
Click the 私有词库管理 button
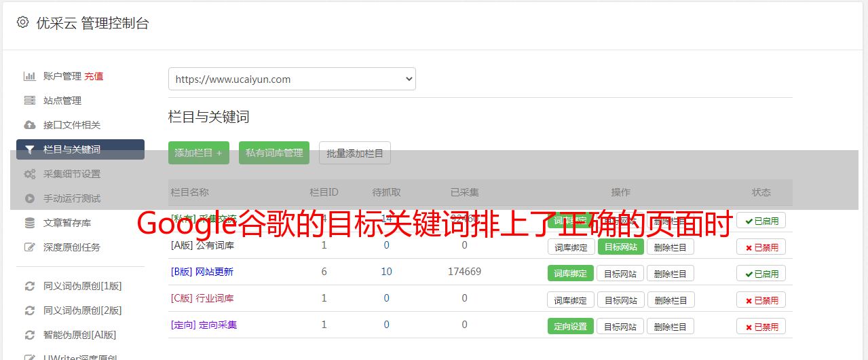(x=274, y=153)
